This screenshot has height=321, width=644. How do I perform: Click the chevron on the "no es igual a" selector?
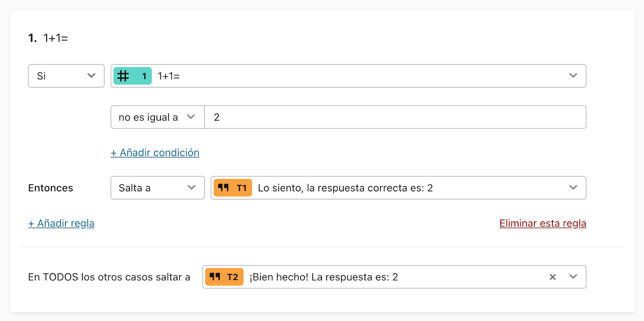coord(191,117)
